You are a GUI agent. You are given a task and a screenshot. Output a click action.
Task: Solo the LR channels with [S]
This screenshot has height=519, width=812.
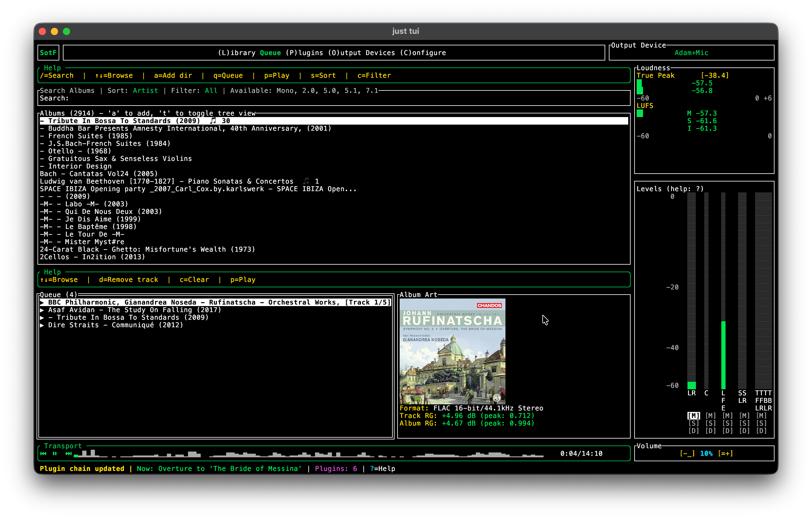[693, 423]
